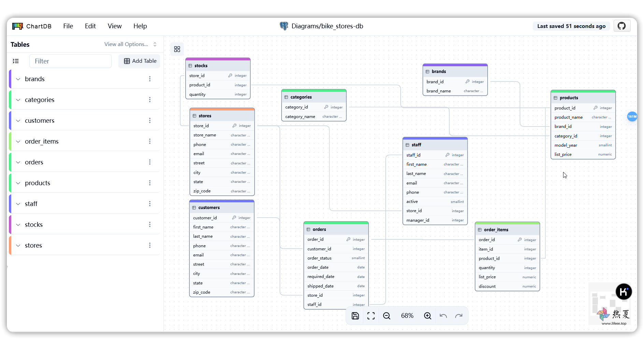The width and height of the screenshot is (644, 339).
Task: Open the orders table three-dot menu
Action: click(149, 162)
